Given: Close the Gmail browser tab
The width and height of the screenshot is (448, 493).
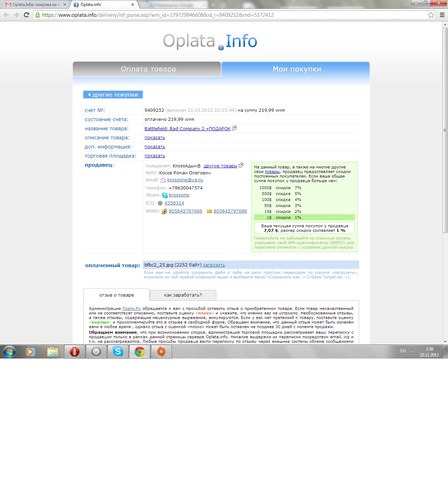Looking at the screenshot, I should [x=64, y=5].
